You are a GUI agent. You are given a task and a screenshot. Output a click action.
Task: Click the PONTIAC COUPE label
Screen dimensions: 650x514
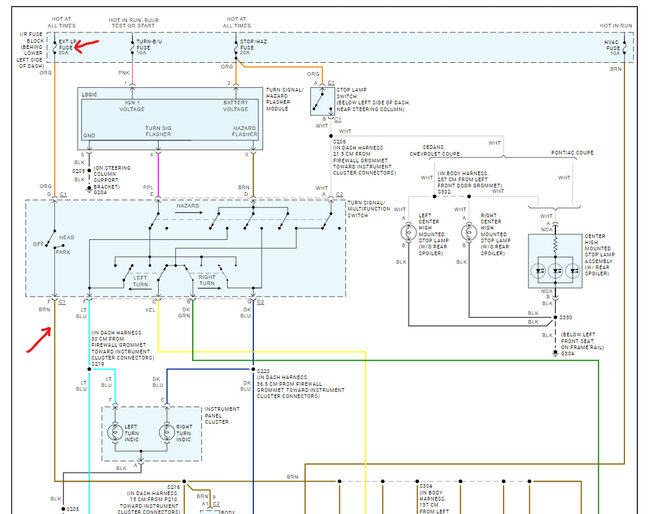572,153
